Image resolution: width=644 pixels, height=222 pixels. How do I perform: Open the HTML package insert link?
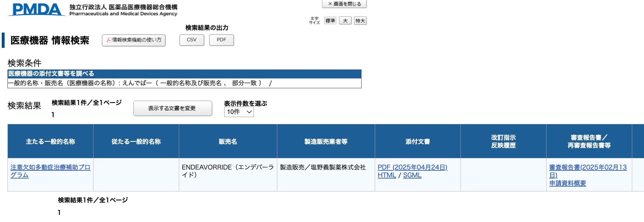(387, 175)
